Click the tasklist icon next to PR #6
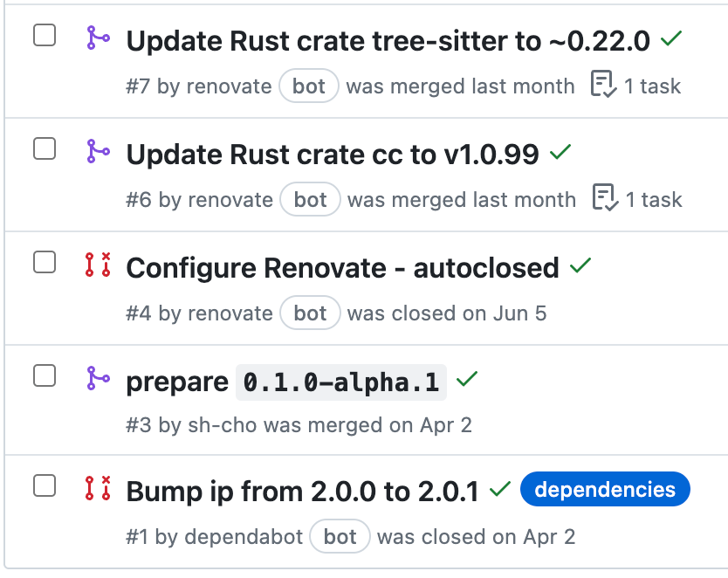 pyautogui.click(x=602, y=198)
